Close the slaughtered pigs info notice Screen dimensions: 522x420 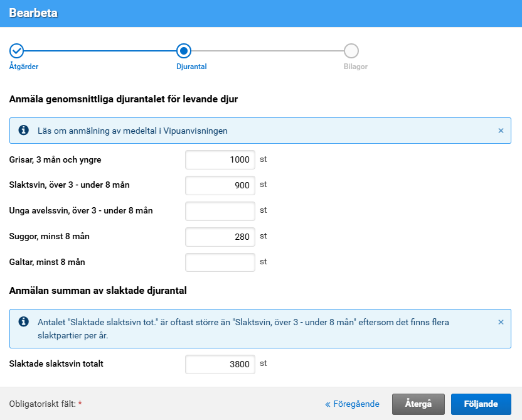coord(501,322)
